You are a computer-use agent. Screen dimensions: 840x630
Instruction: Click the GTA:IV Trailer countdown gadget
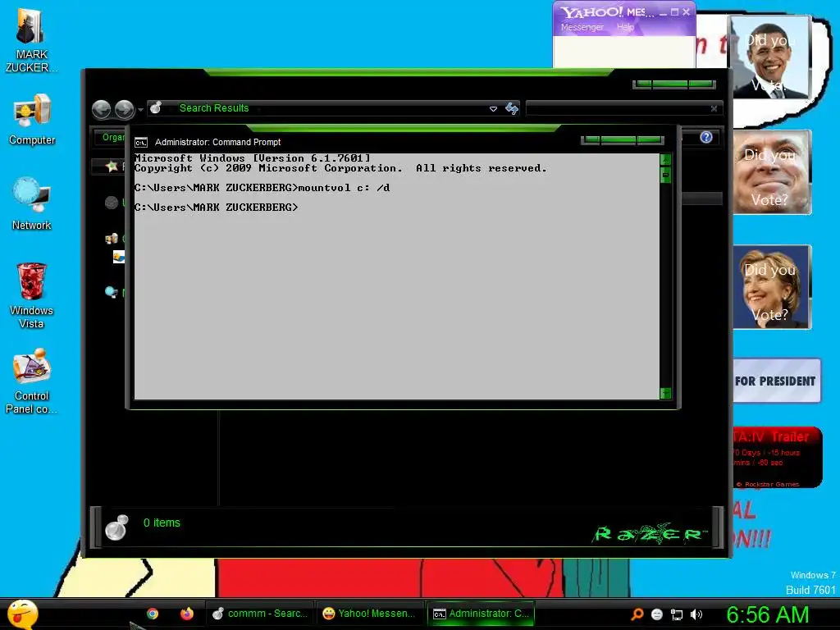click(x=777, y=456)
